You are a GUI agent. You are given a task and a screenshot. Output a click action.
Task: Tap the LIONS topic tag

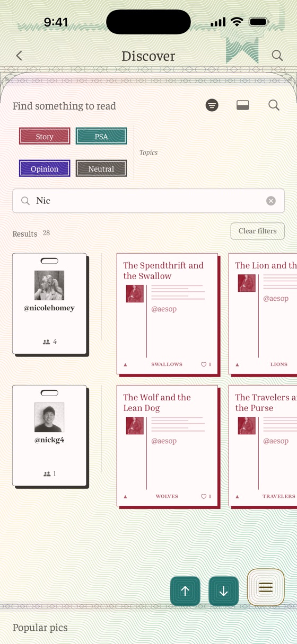[279, 364]
